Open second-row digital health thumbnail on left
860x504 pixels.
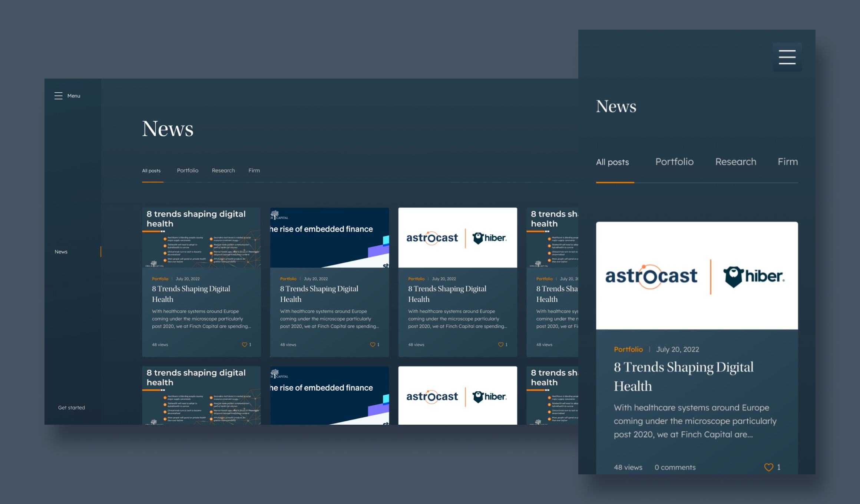[x=201, y=395]
